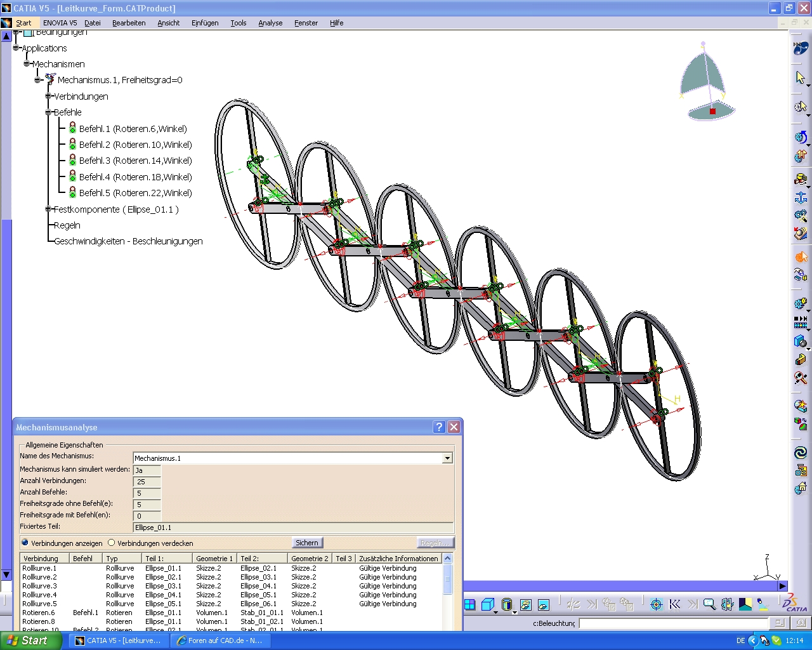The width and height of the screenshot is (812, 650).
Task: Open the Datei menu
Action: coord(93,23)
